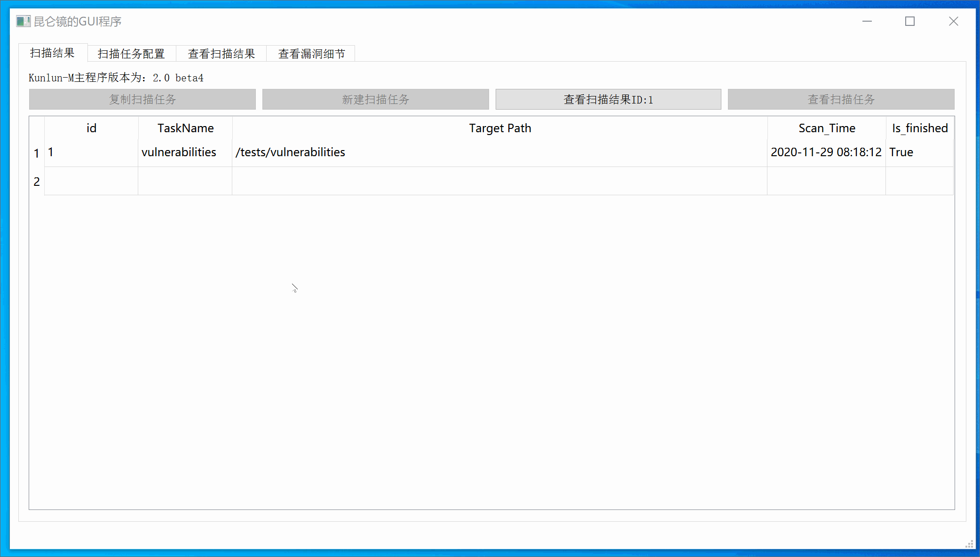Click the Is_finished column header
Screen dimensions: 980x557
pos(919,128)
